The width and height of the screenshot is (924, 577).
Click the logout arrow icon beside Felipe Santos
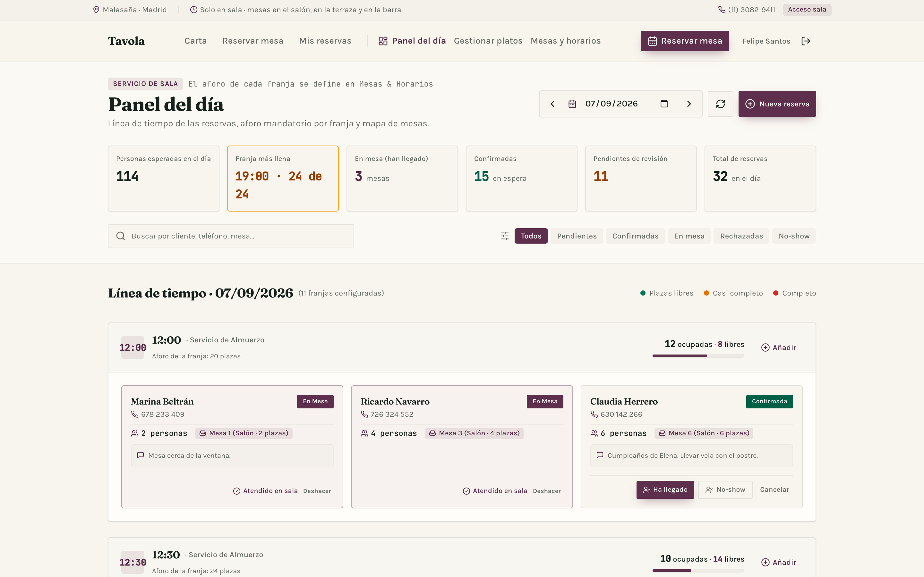806,41
